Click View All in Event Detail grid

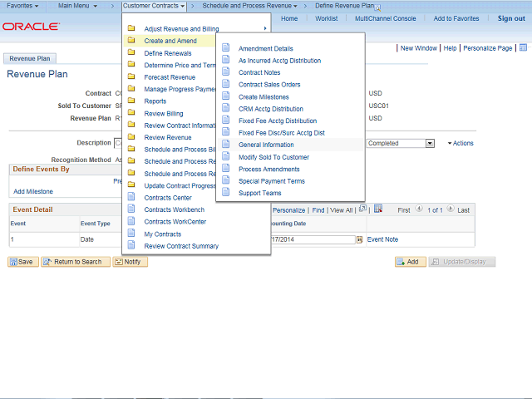click(x=342, y=210)
